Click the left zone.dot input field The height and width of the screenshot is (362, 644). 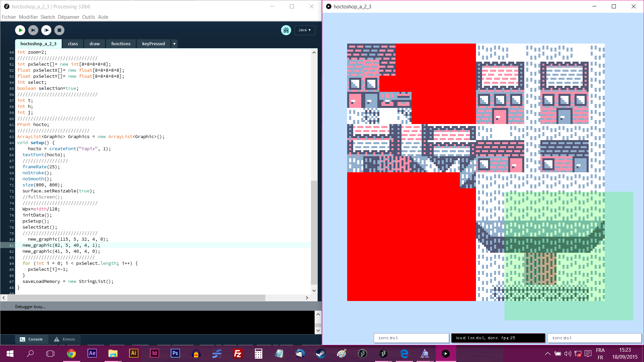(x=411, y=338)
